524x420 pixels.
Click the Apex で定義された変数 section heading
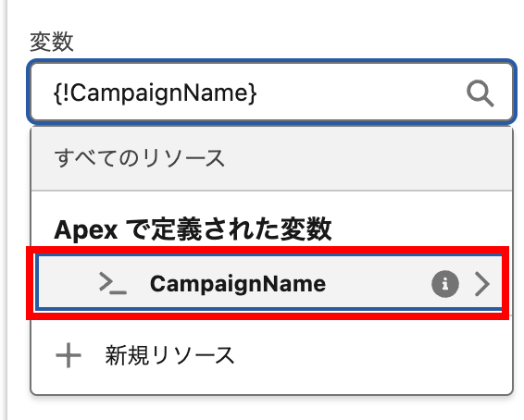[x=193, y=229]
